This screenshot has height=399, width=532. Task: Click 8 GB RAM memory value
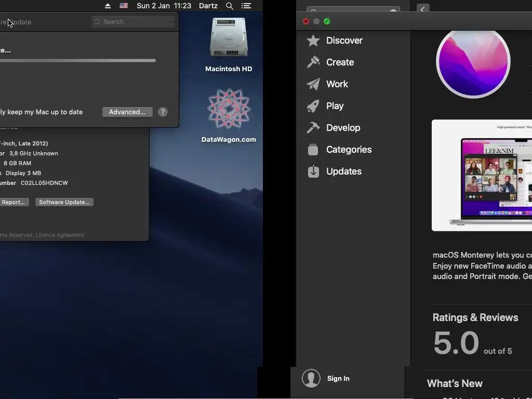(17, 163)
